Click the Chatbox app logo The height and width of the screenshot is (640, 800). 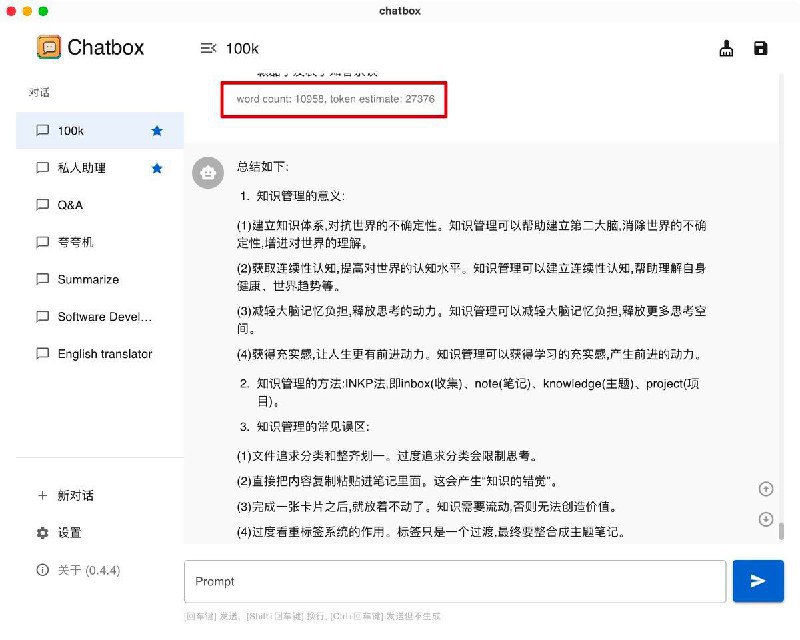coord(48,47)
